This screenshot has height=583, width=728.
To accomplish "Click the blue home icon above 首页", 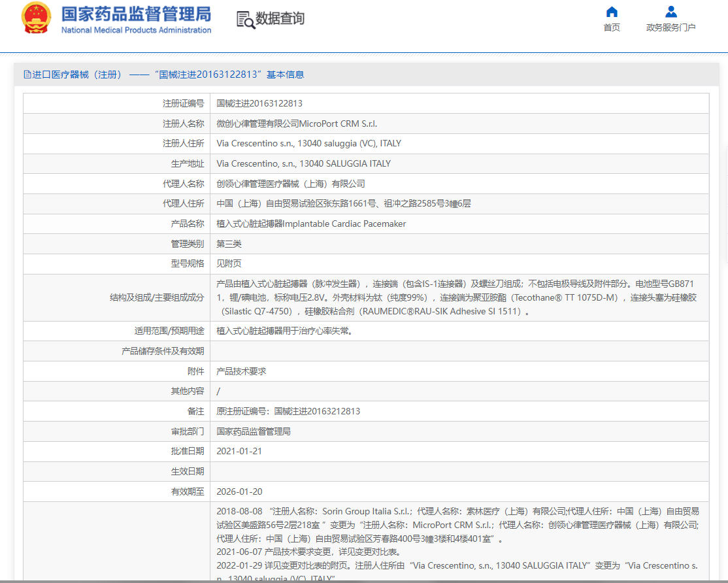I will point(611,11).
